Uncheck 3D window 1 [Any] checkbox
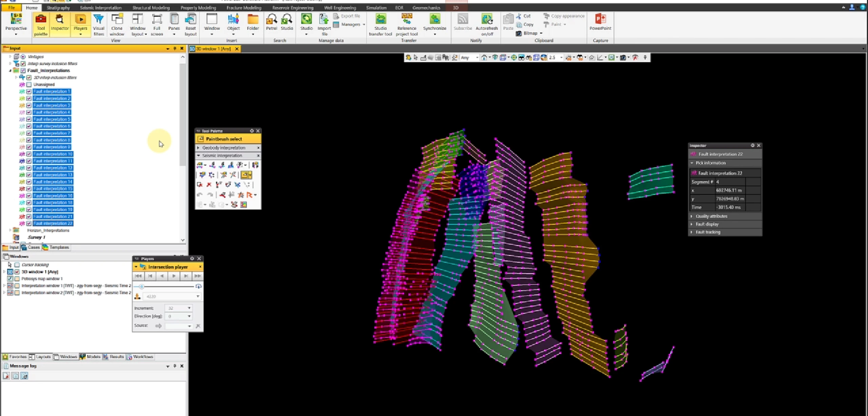 (x=17, y=272)
